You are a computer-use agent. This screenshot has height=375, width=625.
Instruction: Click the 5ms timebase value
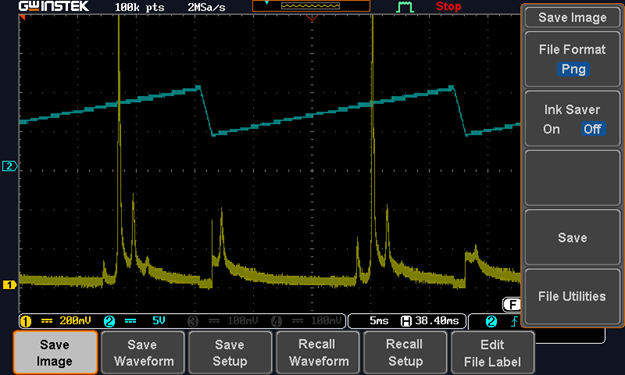click(x=379, y=321)
